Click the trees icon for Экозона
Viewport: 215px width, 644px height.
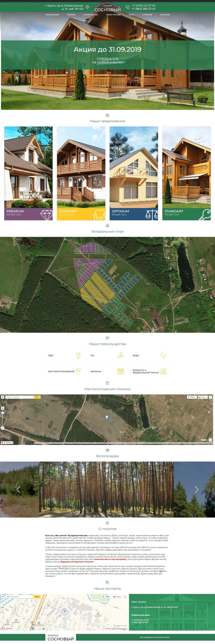pos(121,371)
